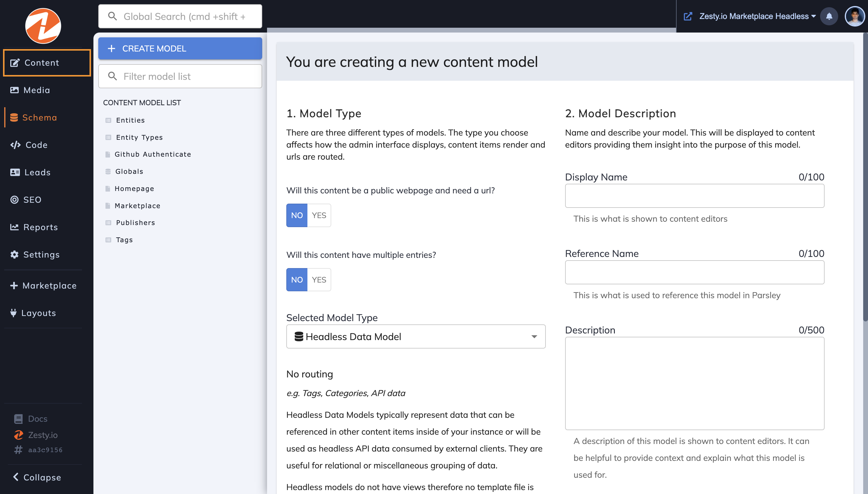This screenshot has width=868, height=494.
Task: Open the user avatar profile menu
Action: [x=854, y=16]
